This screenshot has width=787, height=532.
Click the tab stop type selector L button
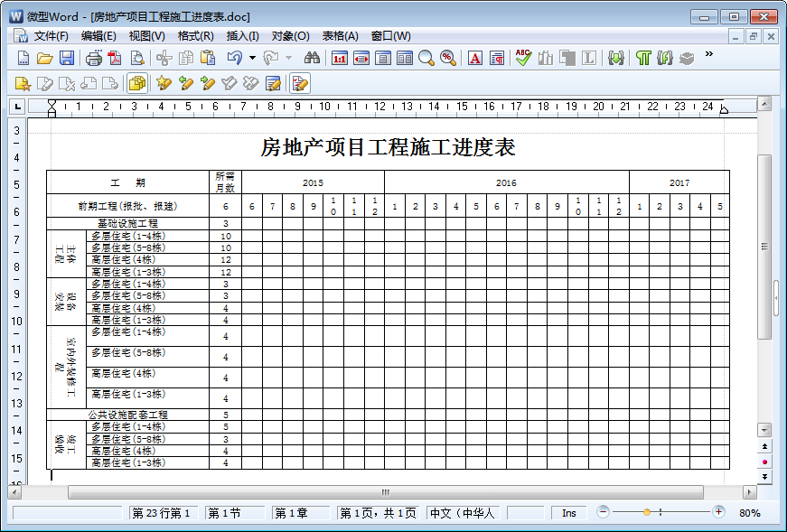coord(17,107)
